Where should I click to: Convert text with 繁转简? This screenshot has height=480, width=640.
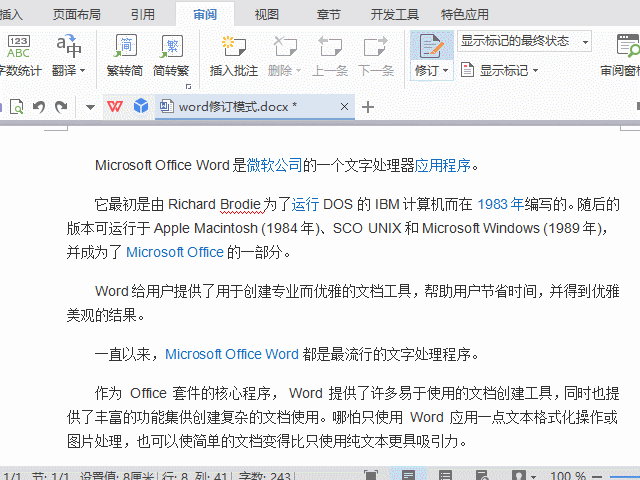[x=125, y=56]
